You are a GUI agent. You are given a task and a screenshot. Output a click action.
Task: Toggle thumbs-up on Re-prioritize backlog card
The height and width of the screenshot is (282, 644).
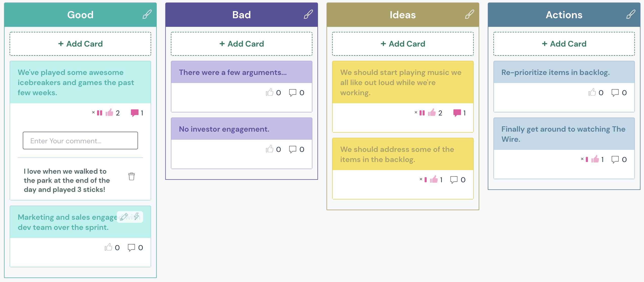pos(592,92)
